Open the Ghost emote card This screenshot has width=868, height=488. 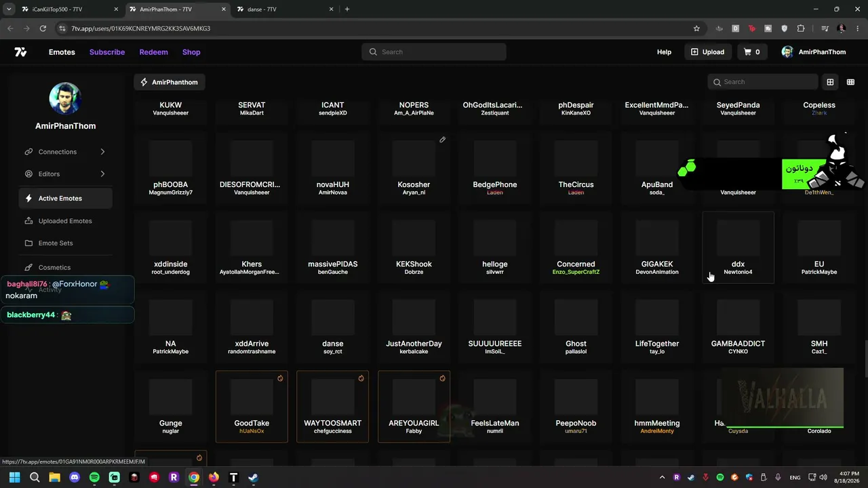(x=576, y=326)
